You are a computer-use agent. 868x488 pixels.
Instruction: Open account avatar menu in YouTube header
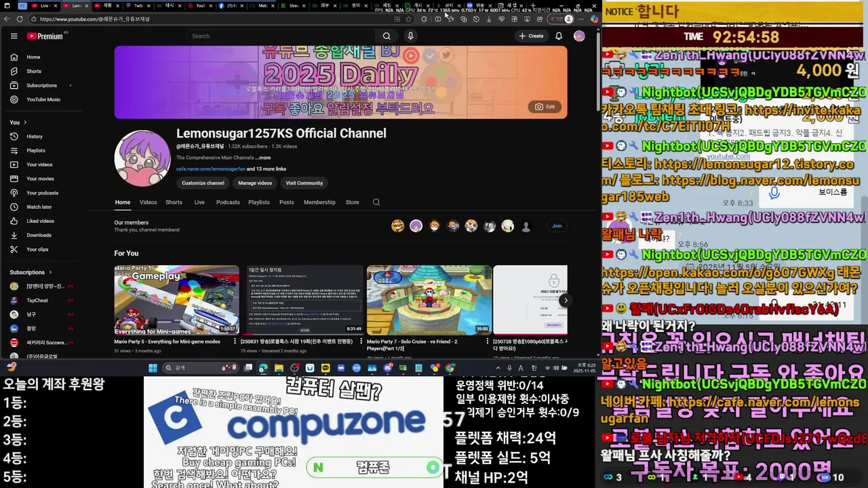click(579, 36)
